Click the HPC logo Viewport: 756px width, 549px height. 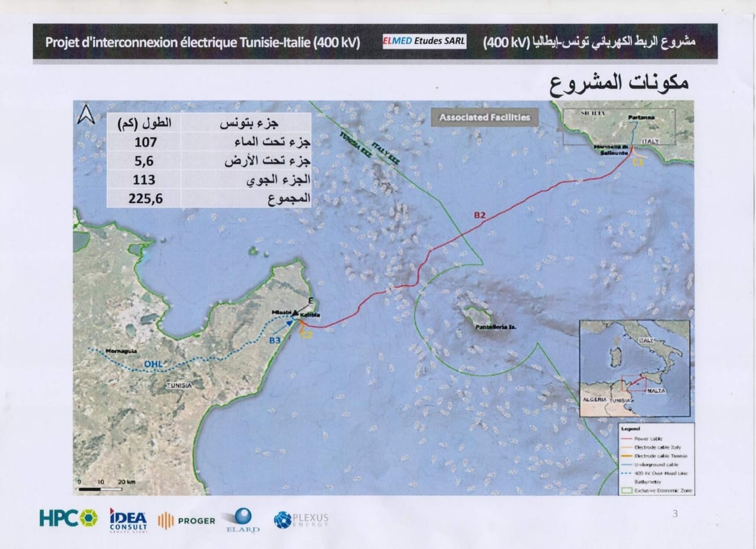69,518
